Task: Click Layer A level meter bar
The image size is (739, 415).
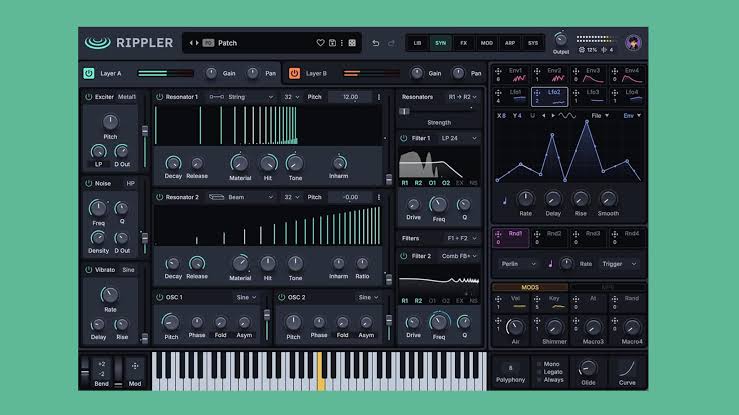Action: pyautogui.click(x=165, y=73)
